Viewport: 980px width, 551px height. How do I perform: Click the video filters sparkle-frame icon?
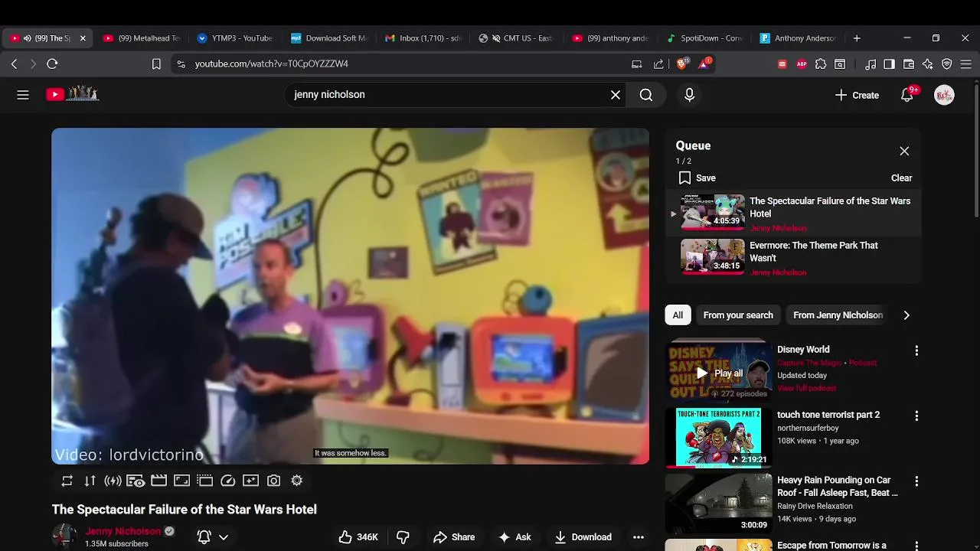coord(250,481)
